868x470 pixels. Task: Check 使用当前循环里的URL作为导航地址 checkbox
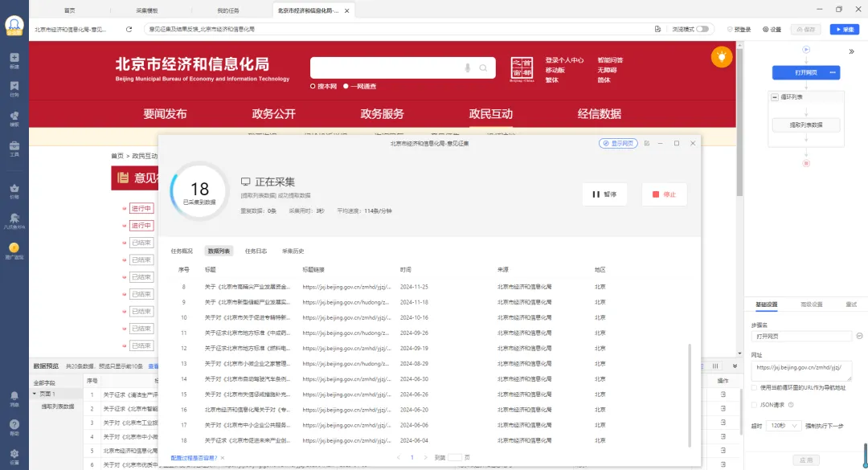click(754, 387)
